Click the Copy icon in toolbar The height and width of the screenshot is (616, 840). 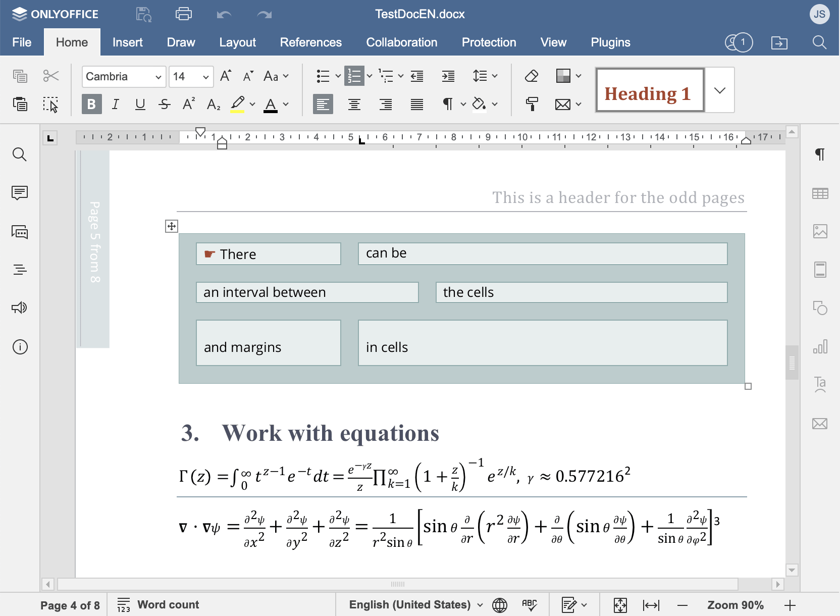click(x=20, y=76)
